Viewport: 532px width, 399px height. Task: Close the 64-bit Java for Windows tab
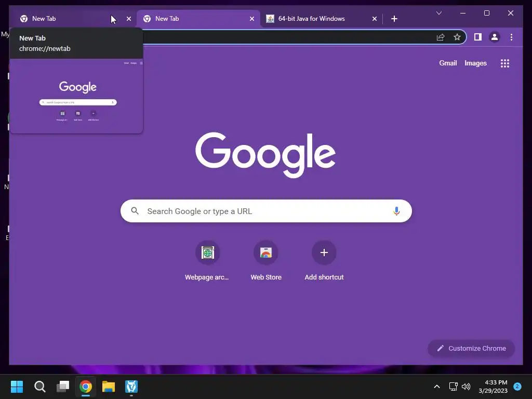click(374, 19)
